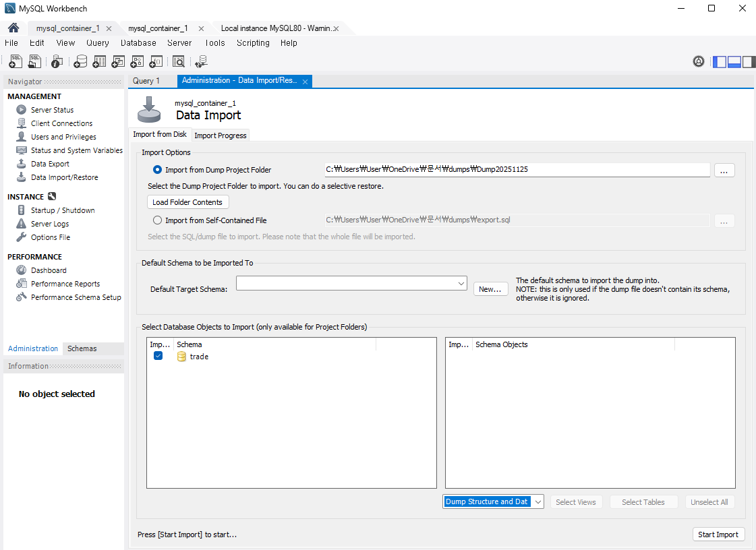Switch to Import Progress tab

click(x=221, y=135)
